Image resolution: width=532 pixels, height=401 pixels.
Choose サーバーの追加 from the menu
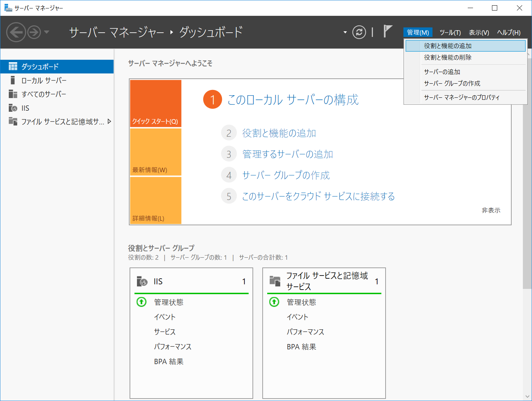(x=466, y=72)
